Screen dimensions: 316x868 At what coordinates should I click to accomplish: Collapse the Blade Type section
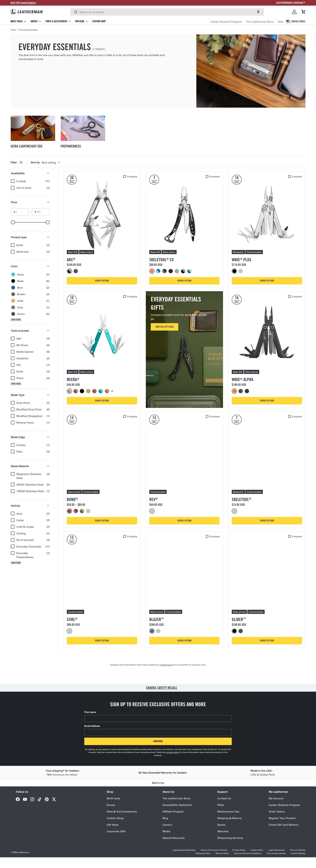click(48, 395)
